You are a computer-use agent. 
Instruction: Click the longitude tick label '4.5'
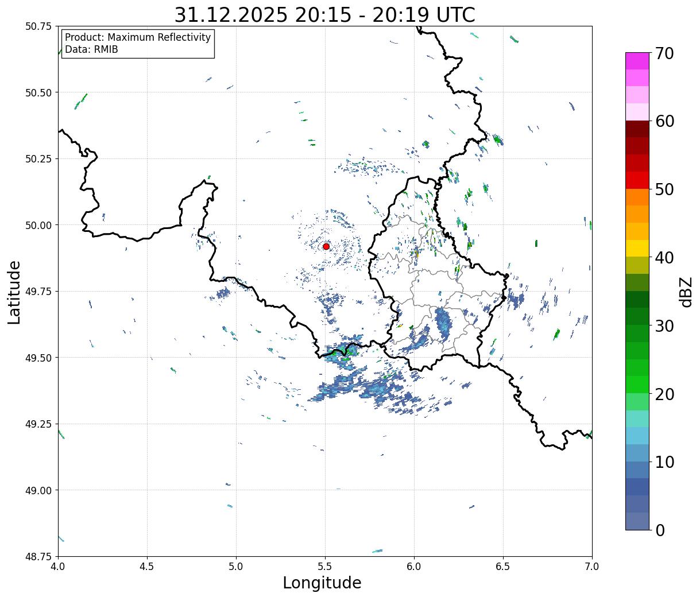coord(147,566)
